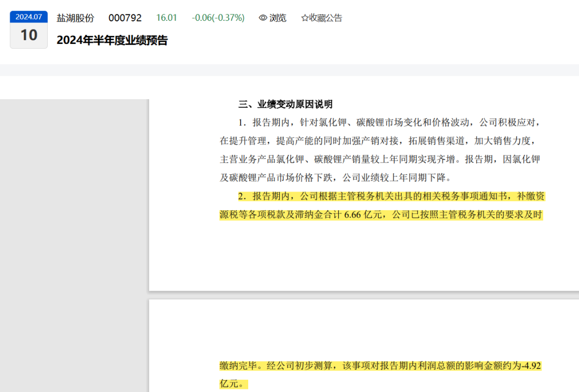
Task: Click the -0.06(-0.37%) price change
Action: [218, 18]
